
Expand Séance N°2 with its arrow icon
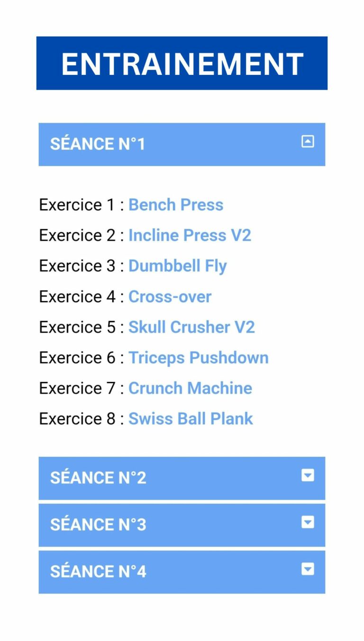point(308,475)
